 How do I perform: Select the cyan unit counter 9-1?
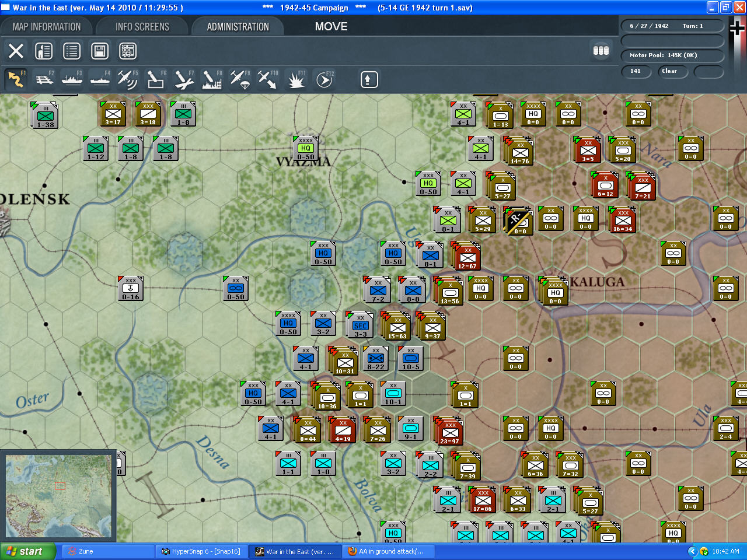pos(411,428)
